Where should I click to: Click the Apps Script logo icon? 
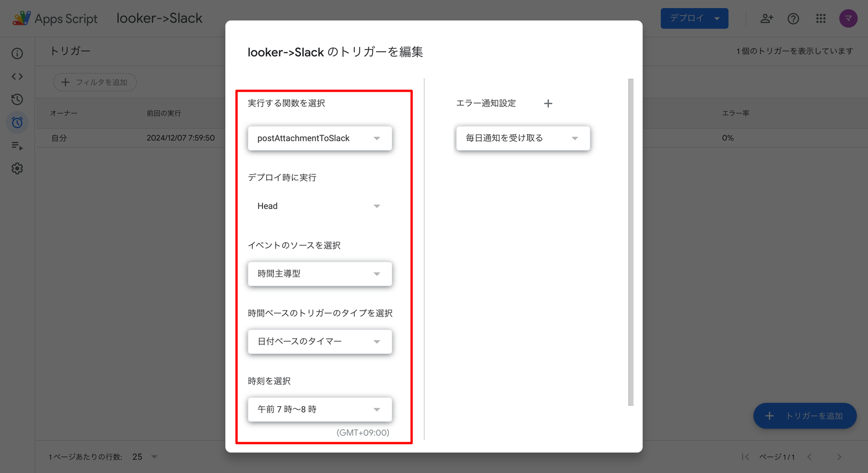[22, 18]
